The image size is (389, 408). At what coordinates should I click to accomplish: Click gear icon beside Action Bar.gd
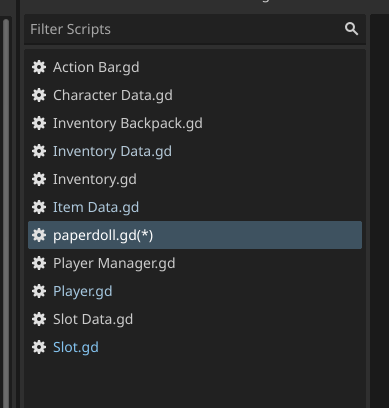[x=39, y=67]
